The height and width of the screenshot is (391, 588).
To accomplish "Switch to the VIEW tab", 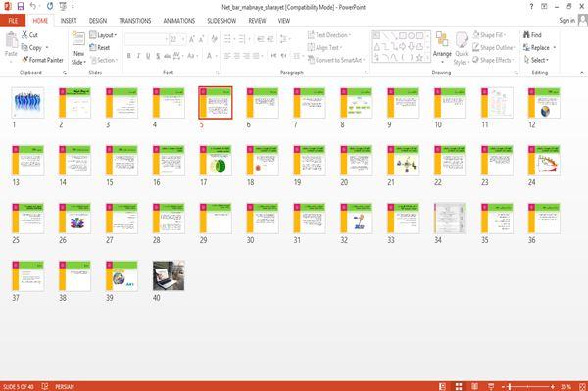I will [284, 21].
